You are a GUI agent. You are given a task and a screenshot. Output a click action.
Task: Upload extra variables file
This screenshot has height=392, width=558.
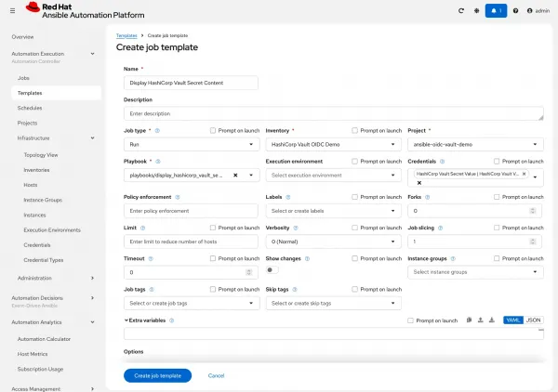(x=481, y=320)
